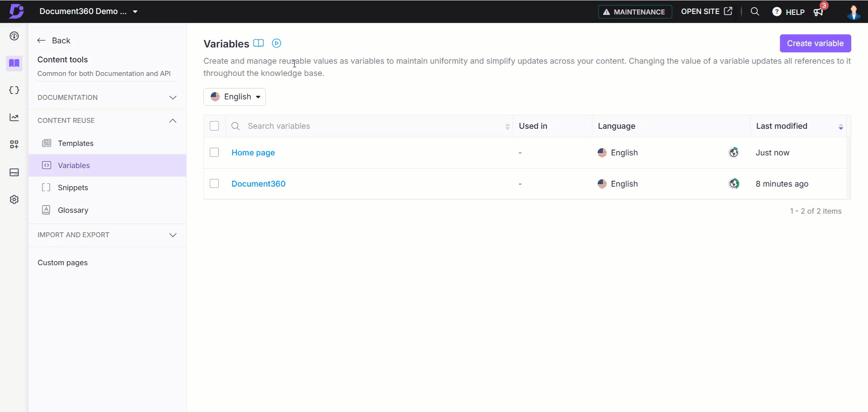Click '8 minutes ago' timestamp text

(782, 184)
